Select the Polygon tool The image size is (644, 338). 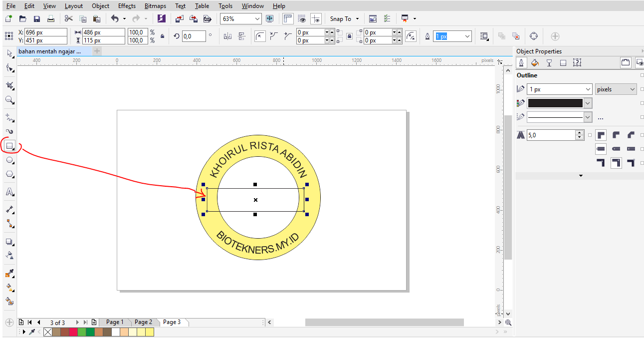(x=9, y=174)
